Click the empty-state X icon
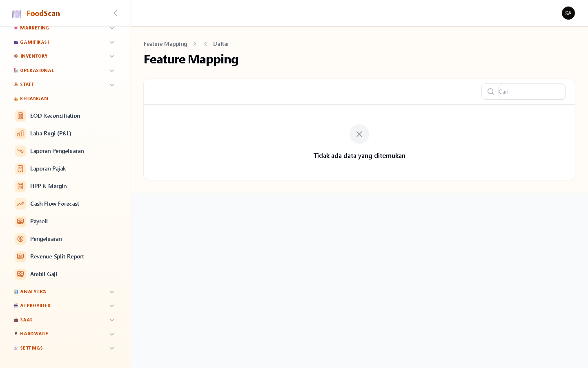The width and height of the screenshot is (588, 368). click(x=359, y=134)
